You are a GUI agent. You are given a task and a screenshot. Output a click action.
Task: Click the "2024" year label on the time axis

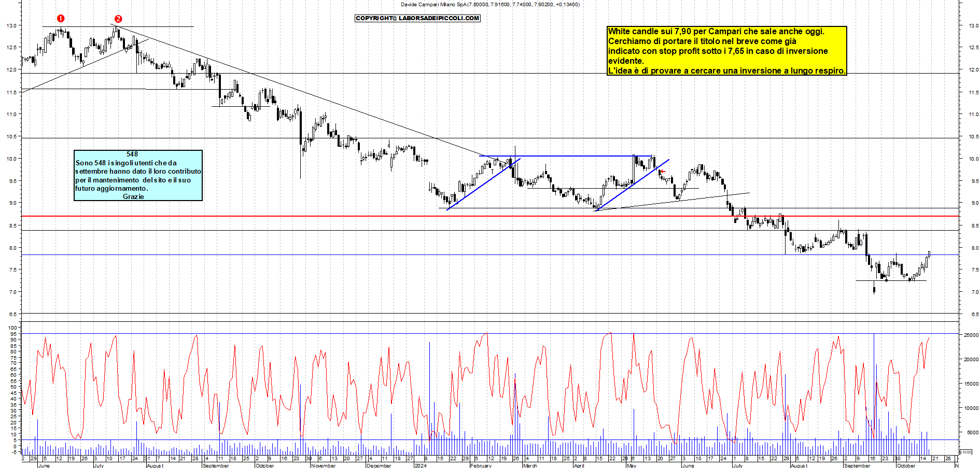click(421, 465)
